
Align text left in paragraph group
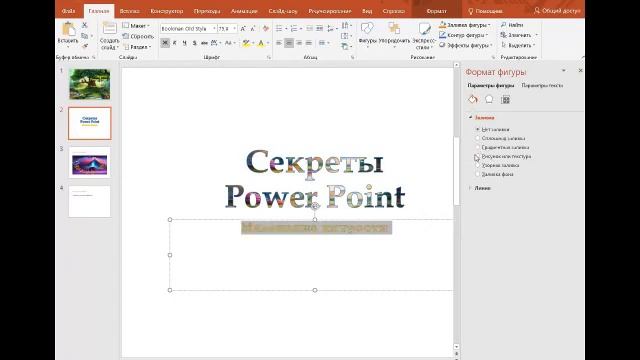(279, 43)
